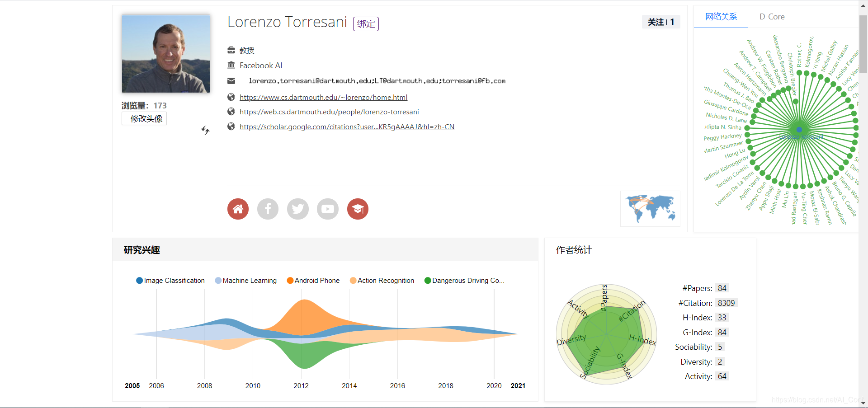Click the Activity value 64
The image size is (868, 408).
tap(722, 376)
